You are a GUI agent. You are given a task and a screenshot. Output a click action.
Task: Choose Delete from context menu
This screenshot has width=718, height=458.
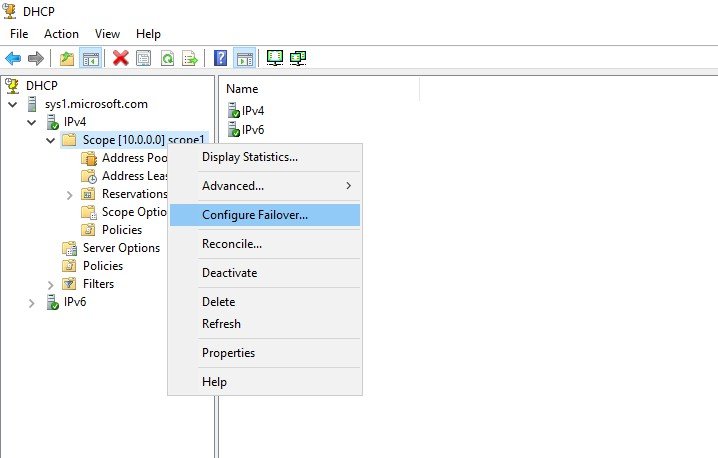point(265,302)
